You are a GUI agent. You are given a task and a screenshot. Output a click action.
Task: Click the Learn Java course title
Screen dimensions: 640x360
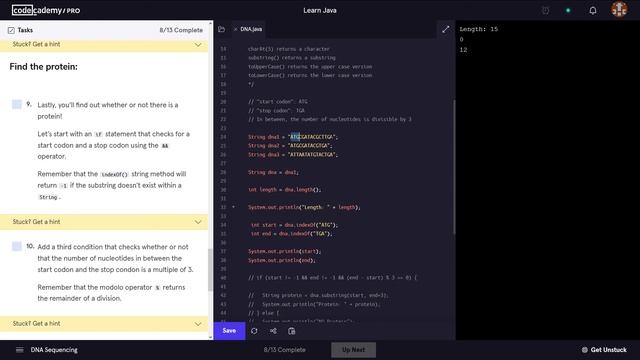tap(320, 10)
